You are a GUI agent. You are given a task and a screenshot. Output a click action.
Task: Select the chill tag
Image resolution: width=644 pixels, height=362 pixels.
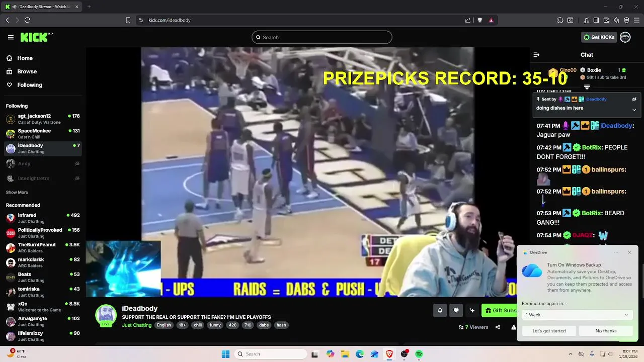click(x=198, y=325)
